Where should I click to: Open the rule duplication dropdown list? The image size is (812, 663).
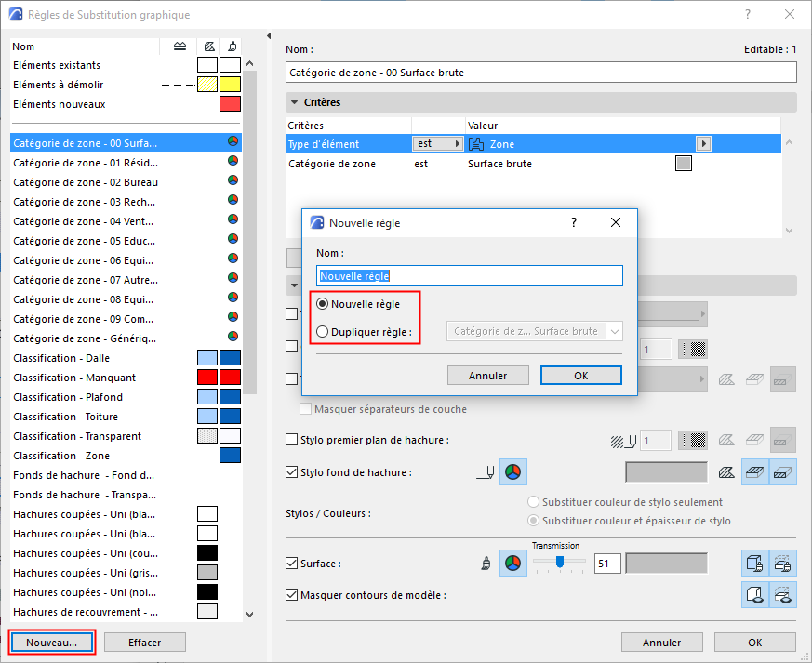pyautogui.click(x=535, y=331)
